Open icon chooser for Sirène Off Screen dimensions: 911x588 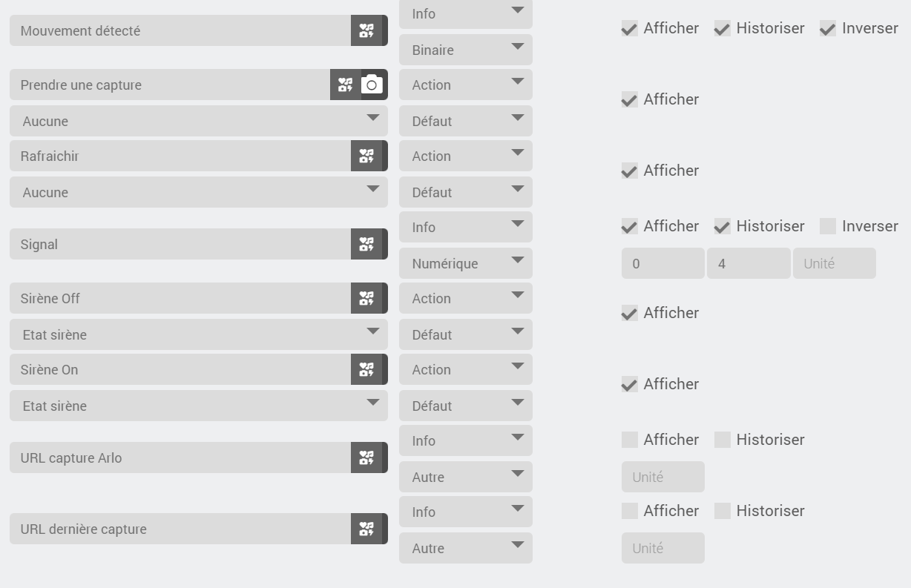click(367, 298)
